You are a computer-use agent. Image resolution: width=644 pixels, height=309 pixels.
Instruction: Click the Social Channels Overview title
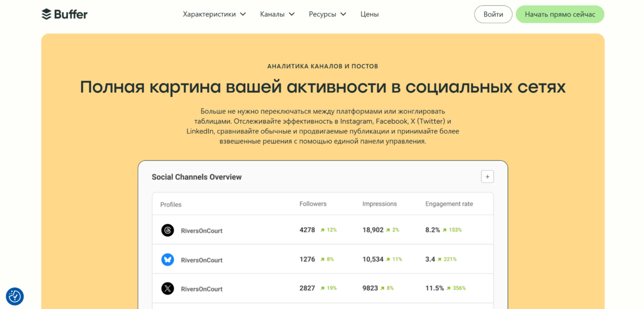click(197, 176)
